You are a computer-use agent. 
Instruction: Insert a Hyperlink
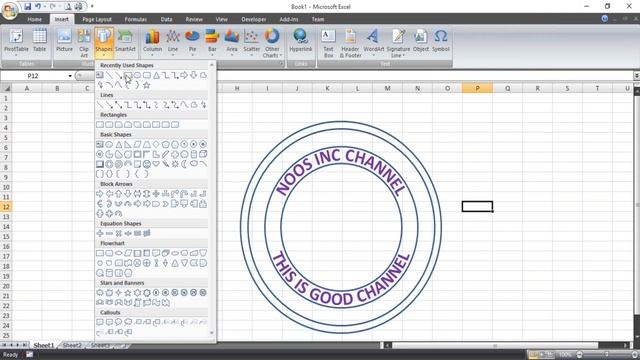click(x=301, y=41)
